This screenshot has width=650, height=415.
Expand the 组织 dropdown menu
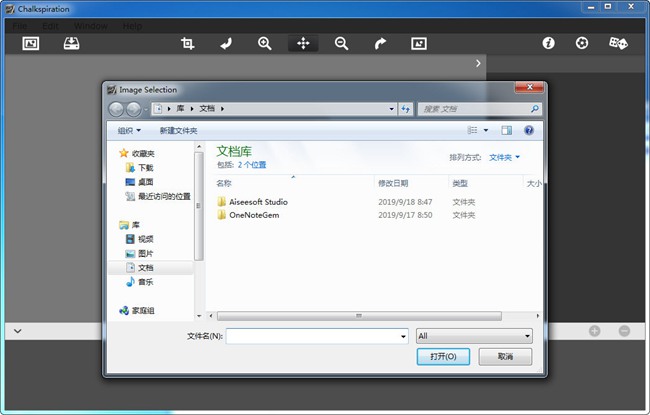point(128,131)
